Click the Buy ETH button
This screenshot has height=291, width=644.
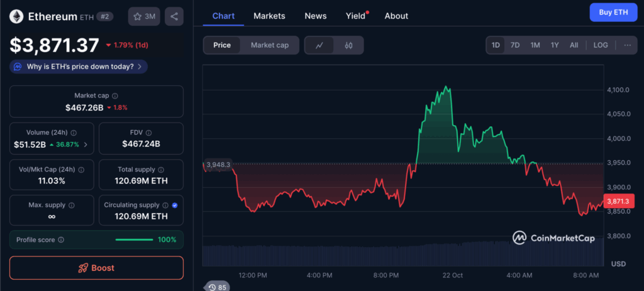(x=613, y=12)
